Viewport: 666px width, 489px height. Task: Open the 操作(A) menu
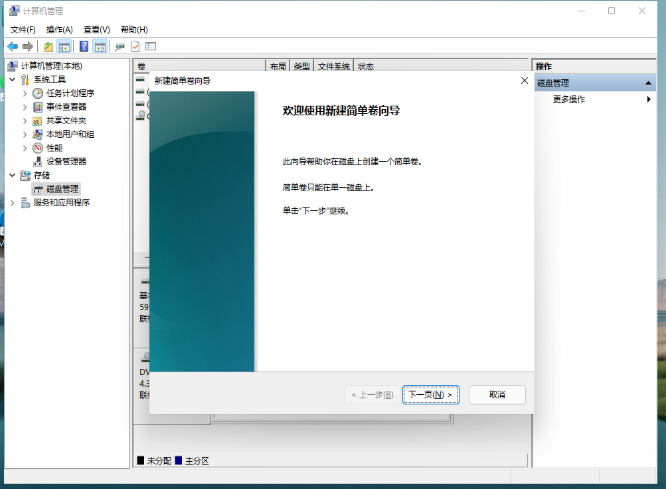[59, 30]
